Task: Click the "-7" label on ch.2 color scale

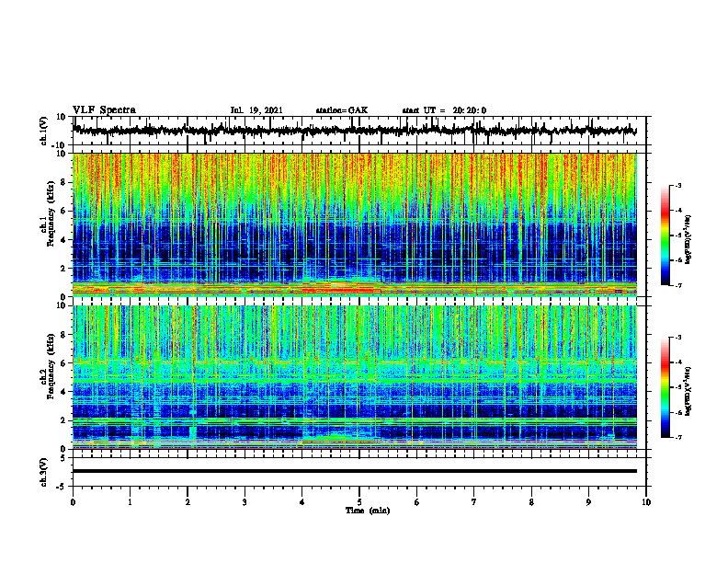Action: (x=677, y=437)
